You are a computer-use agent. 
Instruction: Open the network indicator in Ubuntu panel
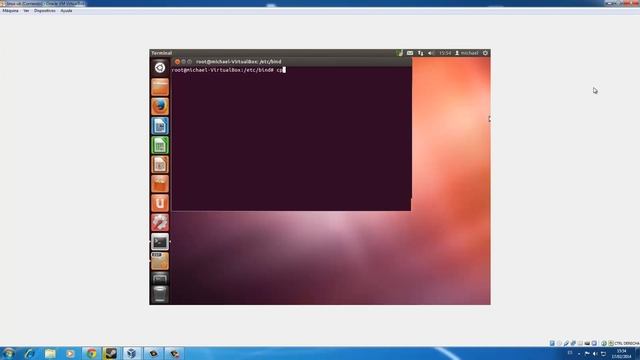click(420, 53)
